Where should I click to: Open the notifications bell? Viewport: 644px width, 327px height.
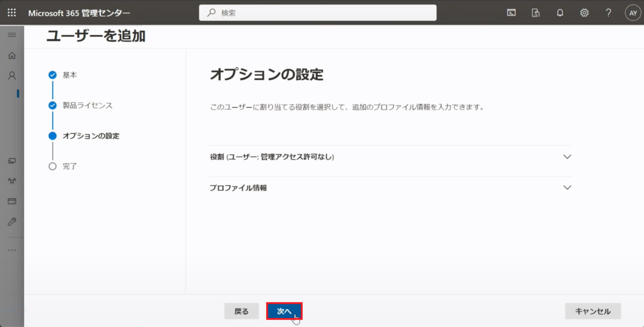[x=560, y=13]
